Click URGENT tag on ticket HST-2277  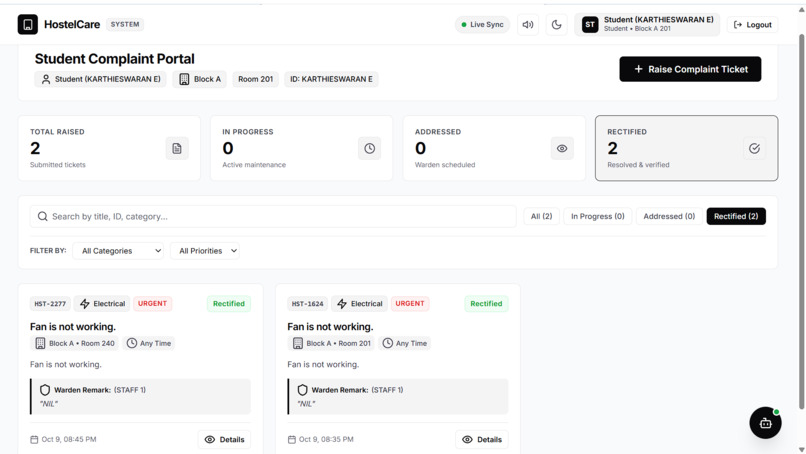click(x=152, y=303)
